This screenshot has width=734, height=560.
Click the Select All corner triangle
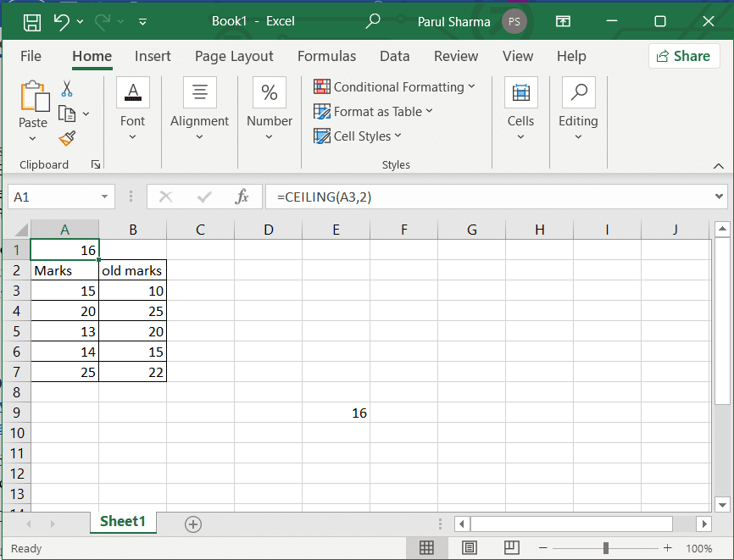tap(20, 230)
